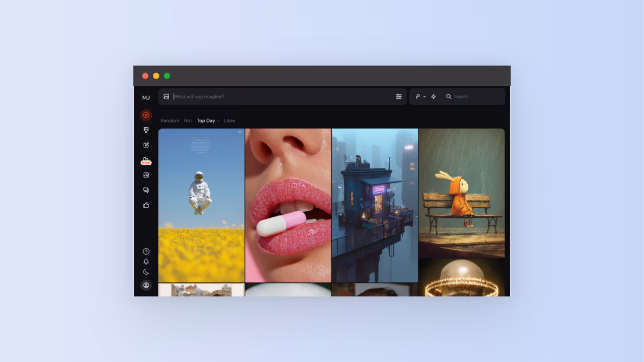Expand the P personalization dropdown
Viewport: 644px width, 362px height.
coord(421,96)
